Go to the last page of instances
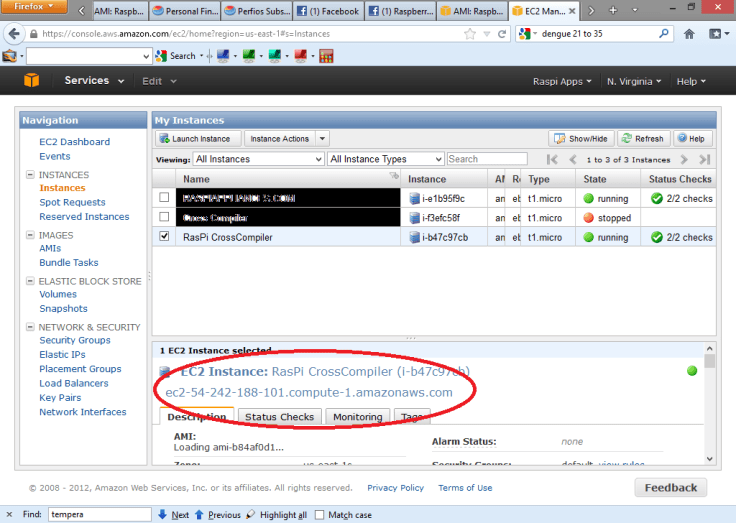The height and width of the screenshot is (523, 736). 704,159
